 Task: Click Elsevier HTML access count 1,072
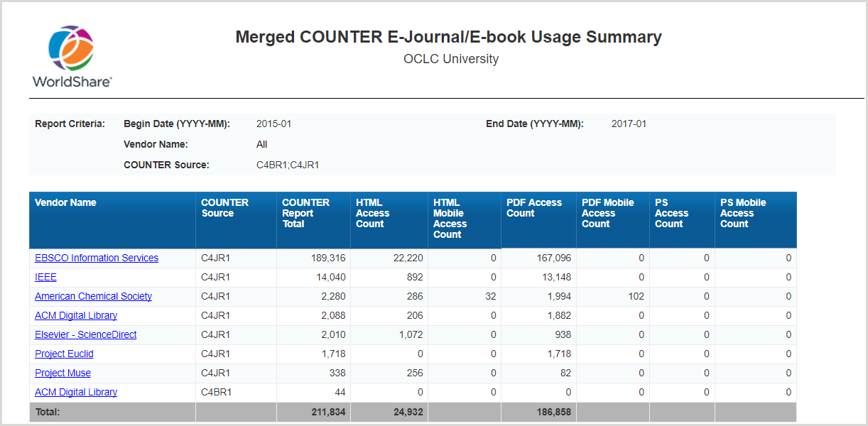pyautogui.click(x=411, y=334)
